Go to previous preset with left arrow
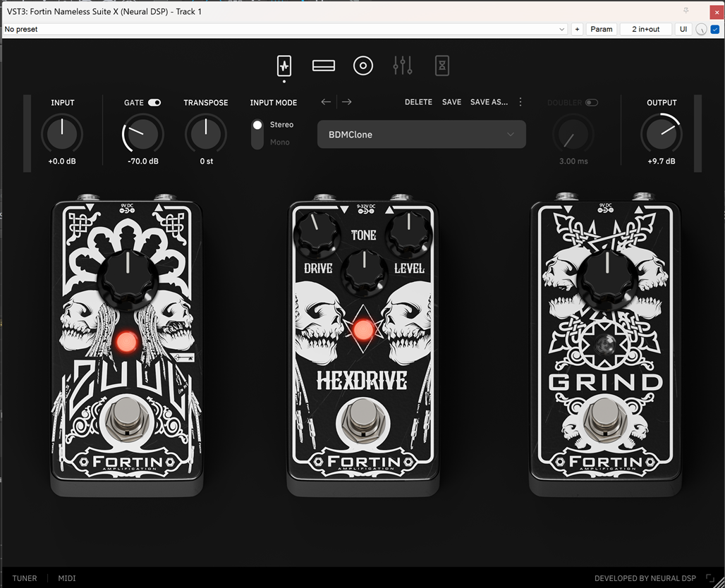Screen dimensions: 725x588 pos(326,102)
